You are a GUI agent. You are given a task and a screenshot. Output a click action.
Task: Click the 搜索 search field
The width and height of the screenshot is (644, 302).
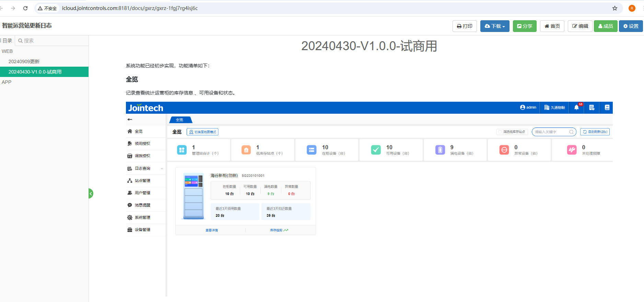coord(51,41)
